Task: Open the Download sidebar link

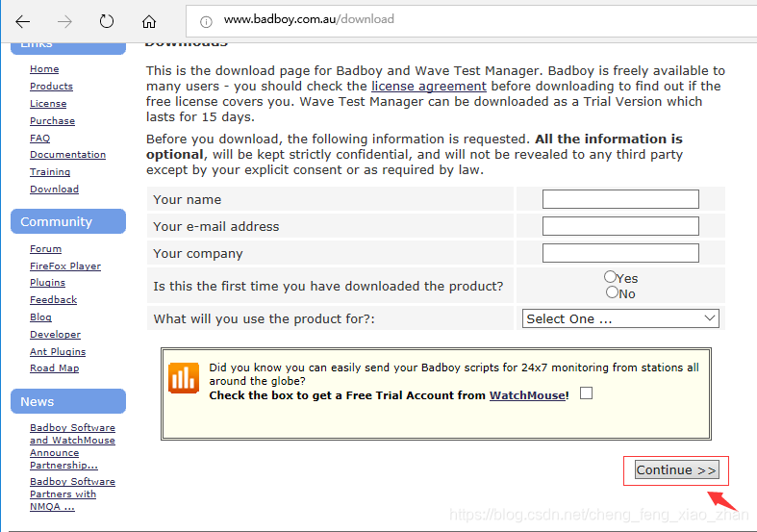Action: [54, 190]
